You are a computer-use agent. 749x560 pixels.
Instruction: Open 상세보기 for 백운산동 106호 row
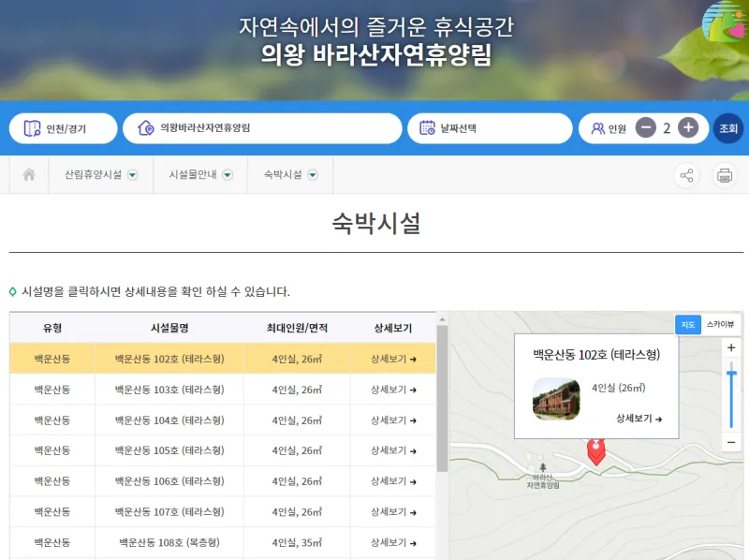[393, 481]
